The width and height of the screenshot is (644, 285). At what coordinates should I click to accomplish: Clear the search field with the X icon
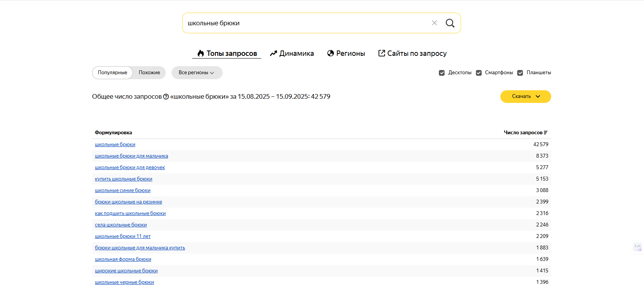click(434, 23)
